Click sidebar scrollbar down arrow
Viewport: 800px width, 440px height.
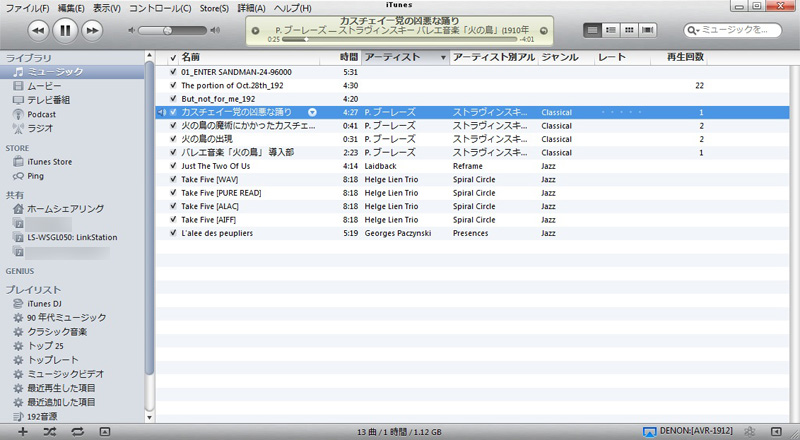(149, 418)
